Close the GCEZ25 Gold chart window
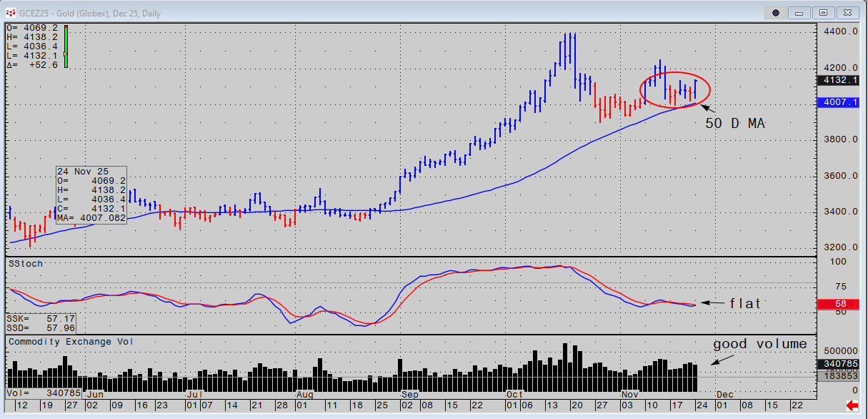This screenshot has height=419, width=868. [847, 12]
